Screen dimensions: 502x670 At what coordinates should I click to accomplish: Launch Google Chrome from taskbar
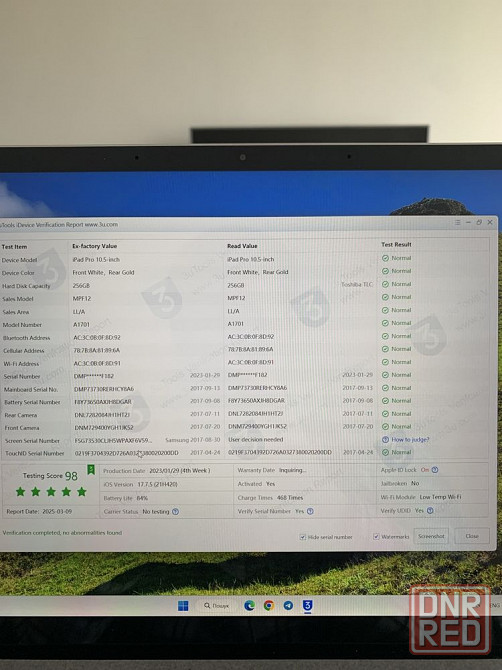[269, 605]
